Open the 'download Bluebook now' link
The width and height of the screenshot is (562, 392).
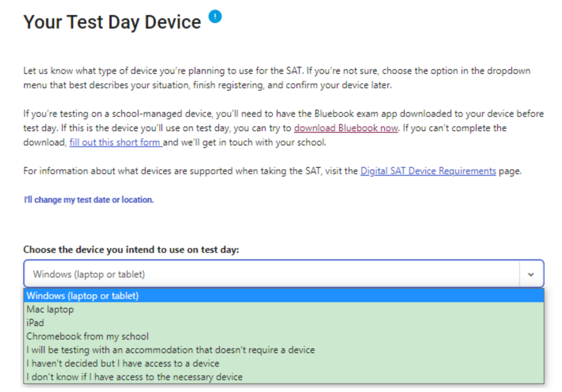coord(346,128)
